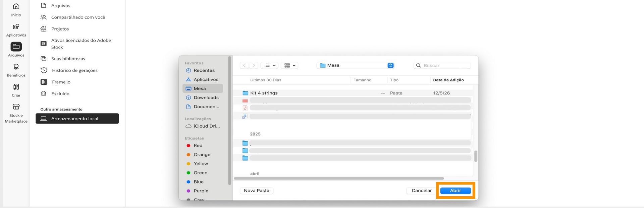Open Criar in left rail
The height and width of the screenshot is (208, 644).
click(x=16, y=90)
